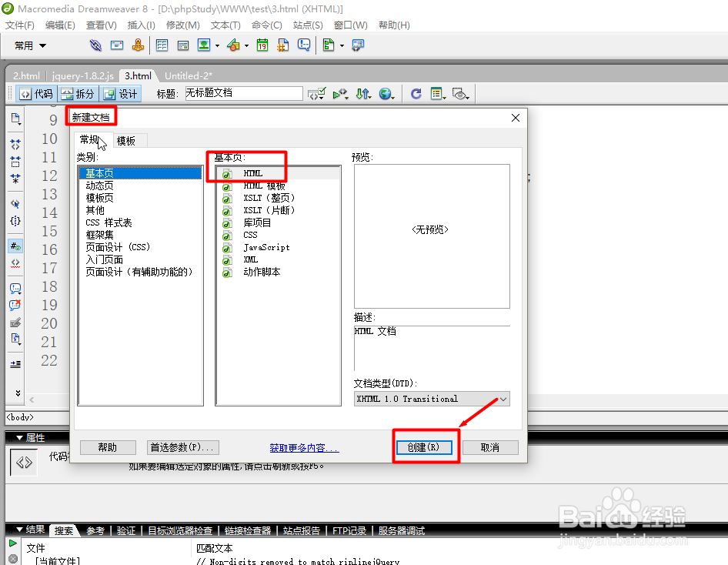Click the Comment insert icon
The image size is (728, 565).
coord(304,45)
